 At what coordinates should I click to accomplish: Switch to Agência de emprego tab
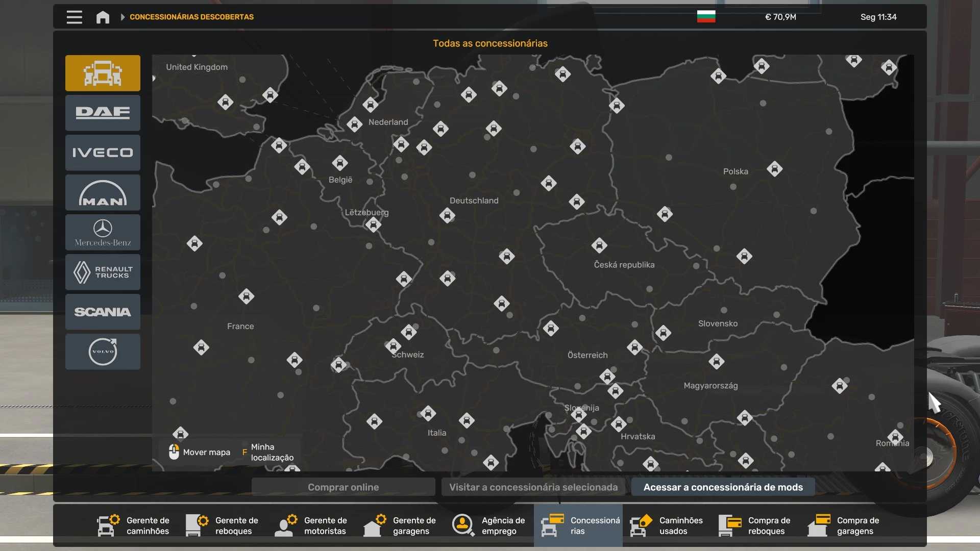point(489,525)
